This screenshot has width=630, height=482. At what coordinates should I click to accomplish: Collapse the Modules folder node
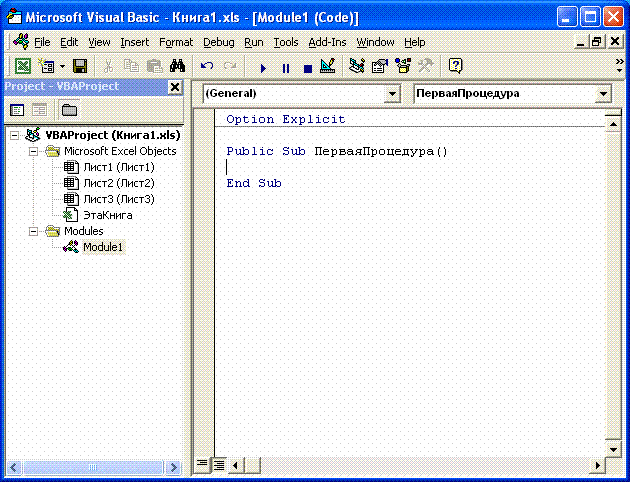click(x=33, y=231)
